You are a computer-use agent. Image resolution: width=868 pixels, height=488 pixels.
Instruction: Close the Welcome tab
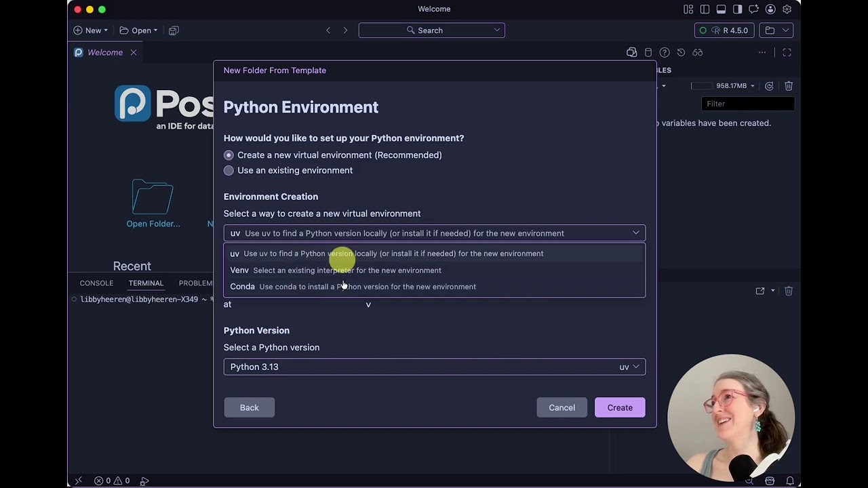click(134, 53)
